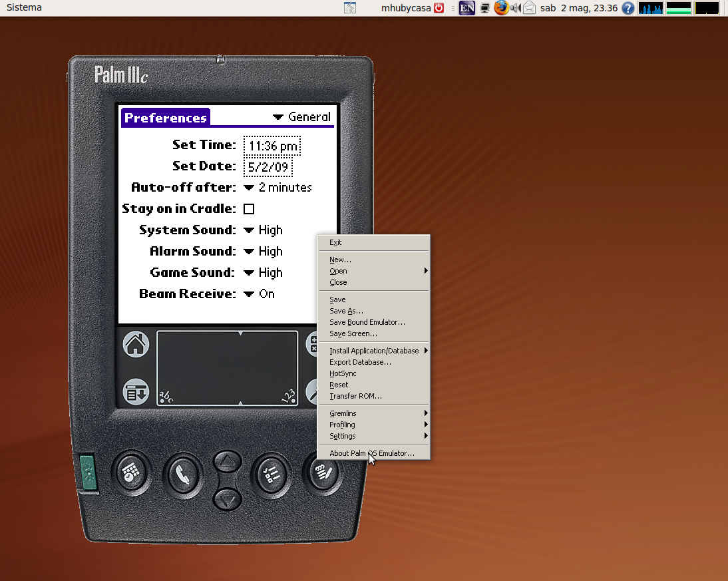The image size is (728, 581).
Task: Select Exit from the context menu
Action: 374,242
